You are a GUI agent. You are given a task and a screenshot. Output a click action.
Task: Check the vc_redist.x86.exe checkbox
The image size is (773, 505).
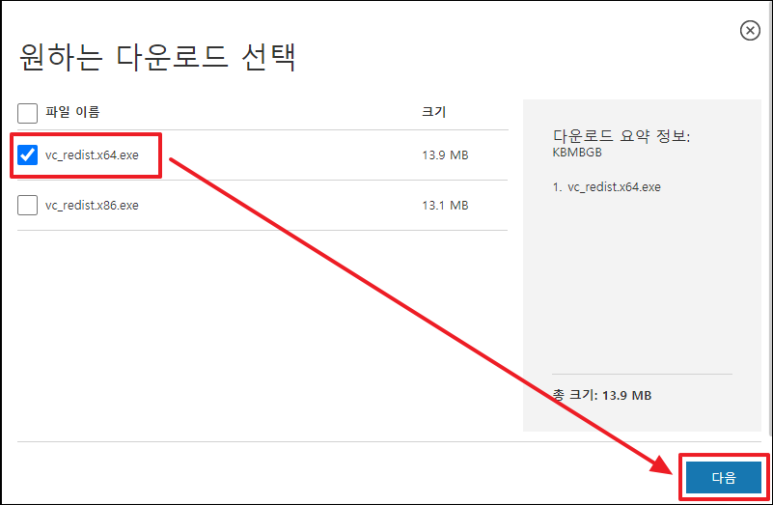[x=27, y=205]
